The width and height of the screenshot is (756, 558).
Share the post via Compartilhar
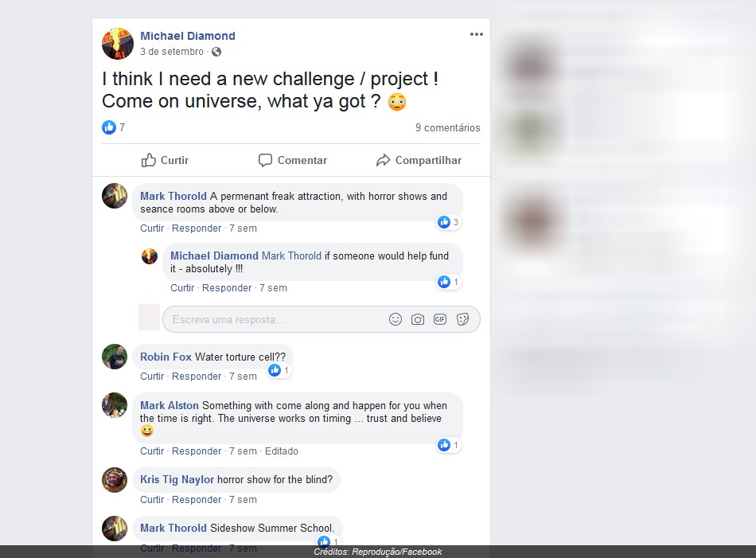point(419,160)
